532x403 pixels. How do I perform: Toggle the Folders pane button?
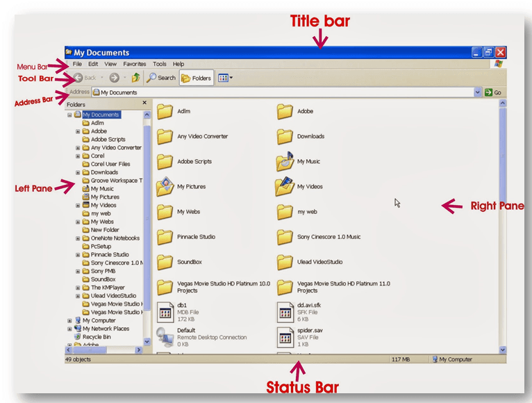click(x=197, y=78)
